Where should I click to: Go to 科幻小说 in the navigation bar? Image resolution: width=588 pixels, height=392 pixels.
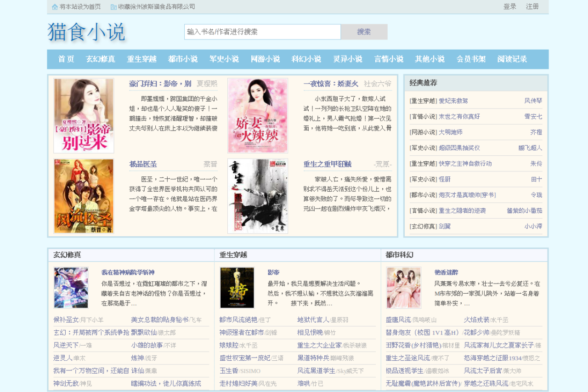[x=306, y=59]
